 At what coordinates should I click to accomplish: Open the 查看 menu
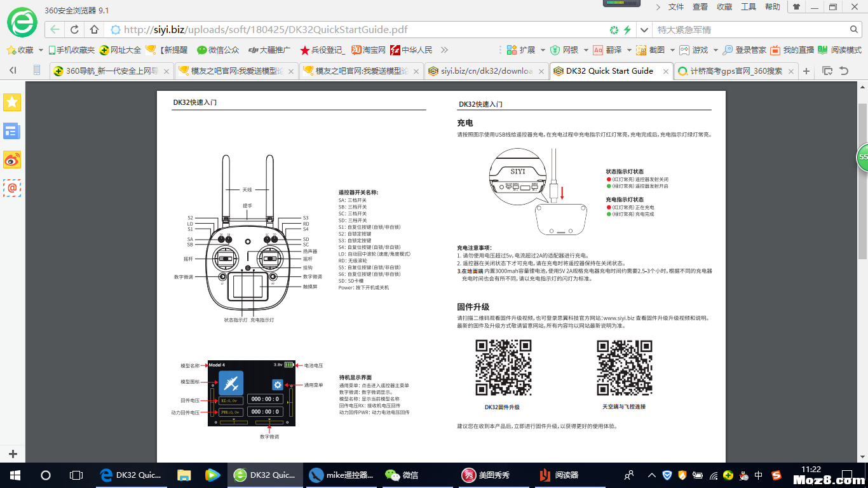point(700,7)
